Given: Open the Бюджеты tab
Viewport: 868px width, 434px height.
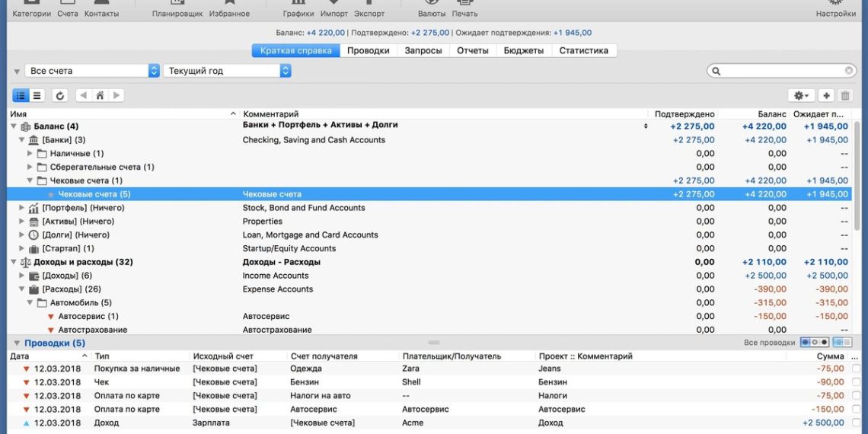Looking at the screenshot, I should 523,51.
